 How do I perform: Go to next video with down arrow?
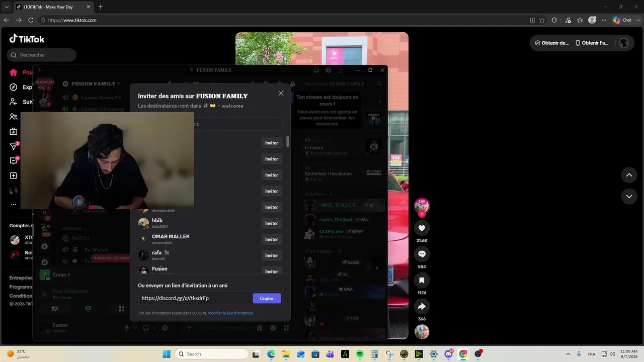[629, 196]
